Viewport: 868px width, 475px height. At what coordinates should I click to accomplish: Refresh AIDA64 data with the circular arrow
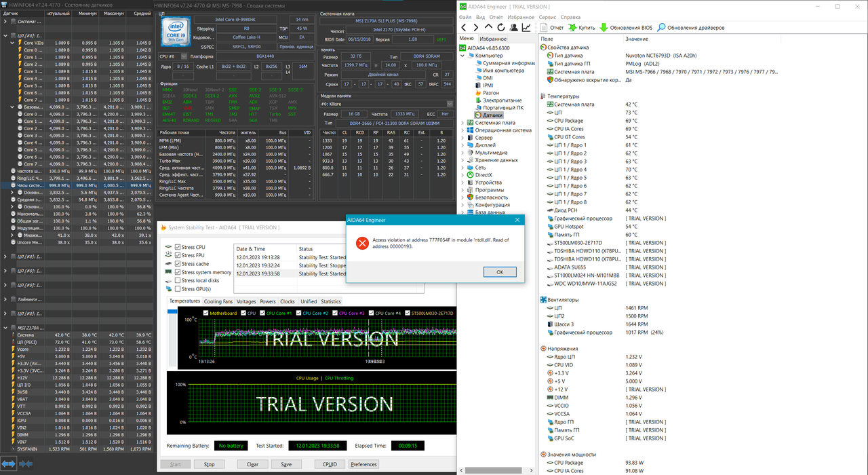[500, 28]
